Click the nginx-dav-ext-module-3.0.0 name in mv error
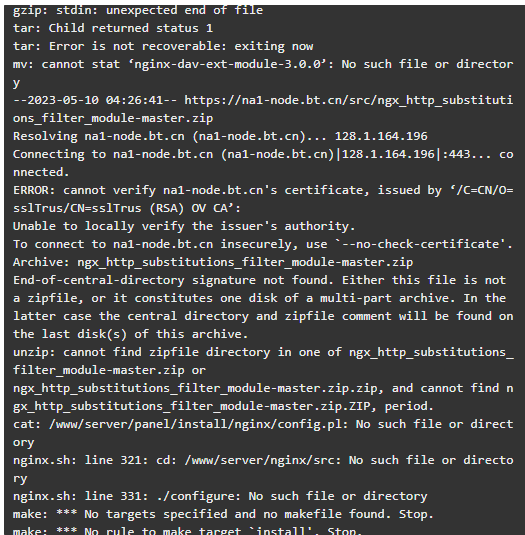525x535 pixels. tap(228, 64)
